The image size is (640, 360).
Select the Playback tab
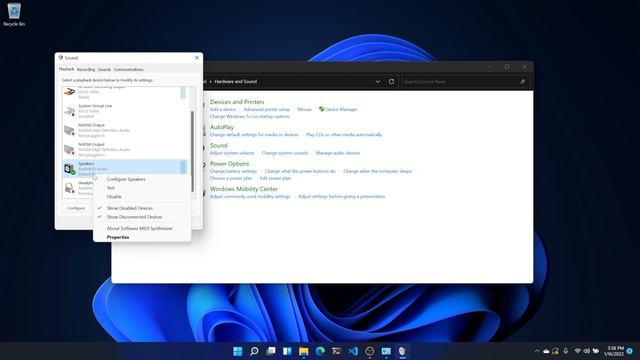click(x=67, y=69)
